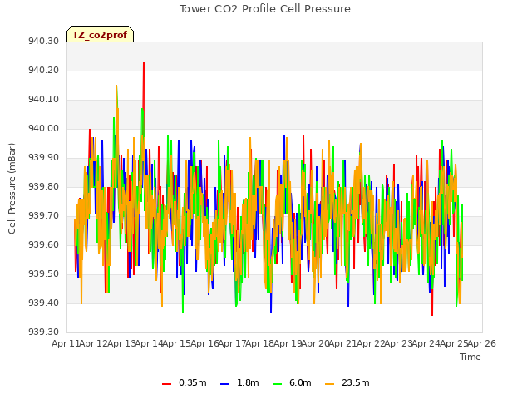
Task: Click the 939.30 y-axis tick label
Action: pos(43,332)
